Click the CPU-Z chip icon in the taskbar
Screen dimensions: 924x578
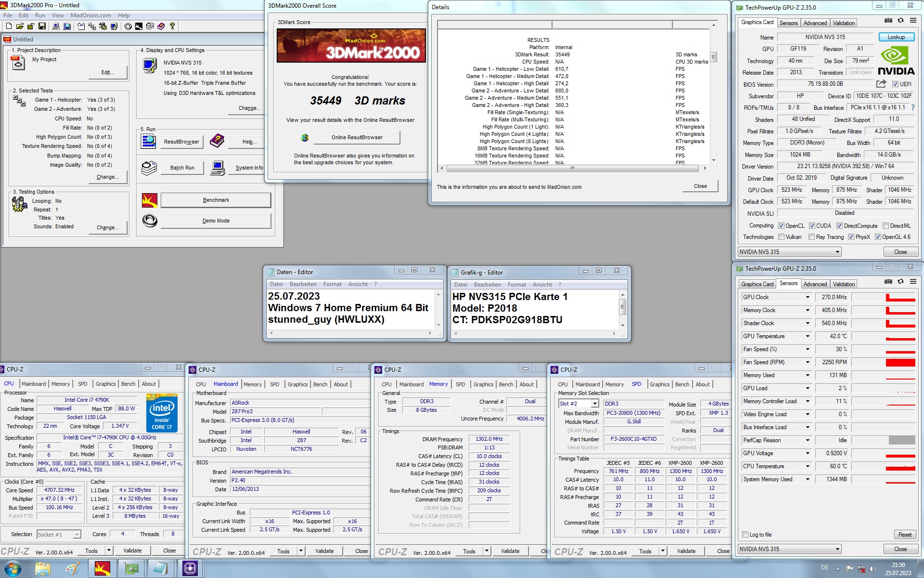pyautogui.click(x=190, y=569)
